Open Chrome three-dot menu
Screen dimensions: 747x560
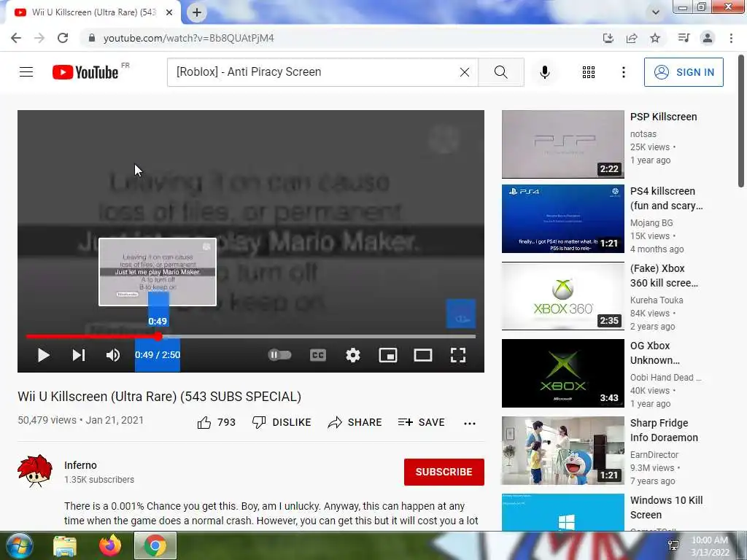(731, 38)
